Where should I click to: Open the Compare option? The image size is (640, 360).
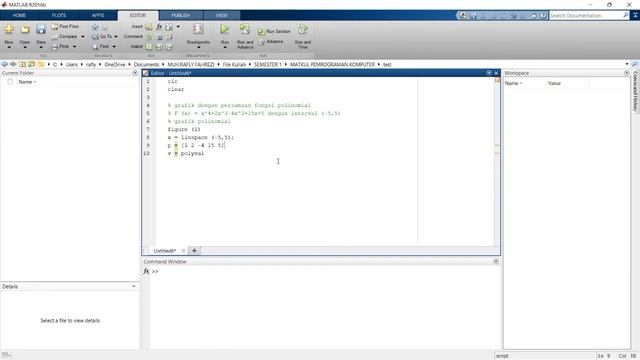pyautogui.click(x=64, y=36)
